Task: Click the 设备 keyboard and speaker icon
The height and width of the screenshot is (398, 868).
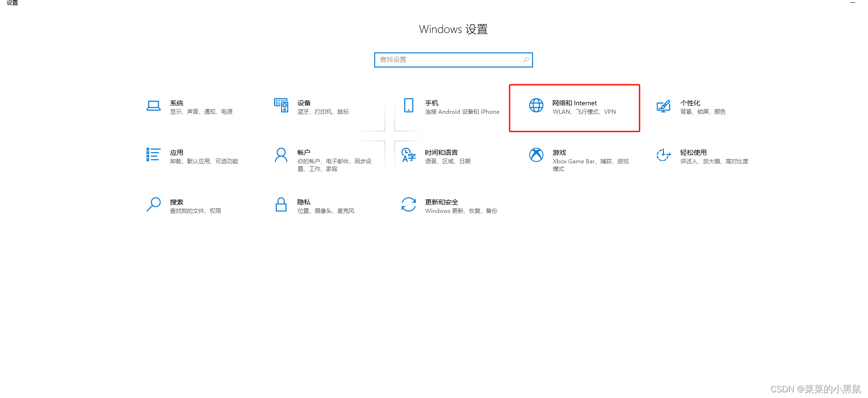Action: 281,105
